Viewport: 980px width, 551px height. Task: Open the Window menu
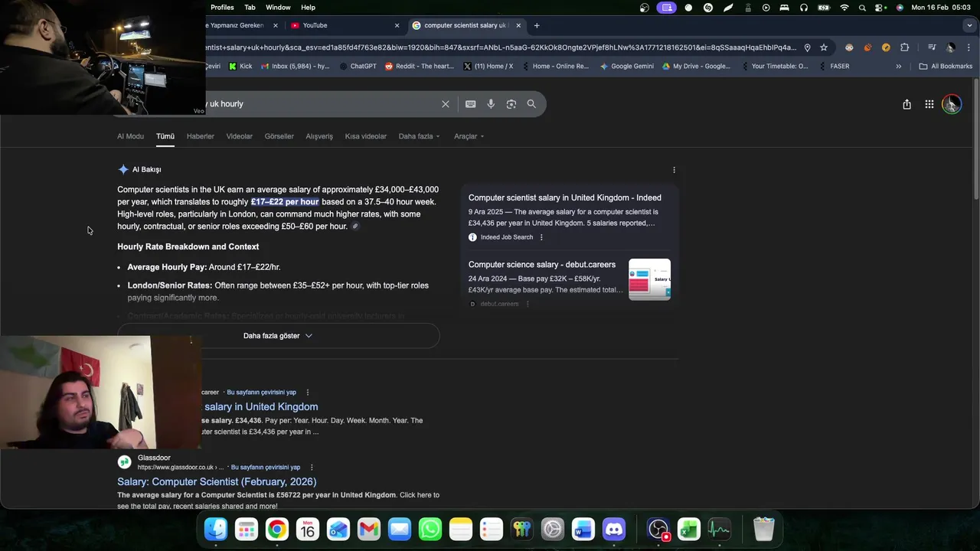(278, 8)
